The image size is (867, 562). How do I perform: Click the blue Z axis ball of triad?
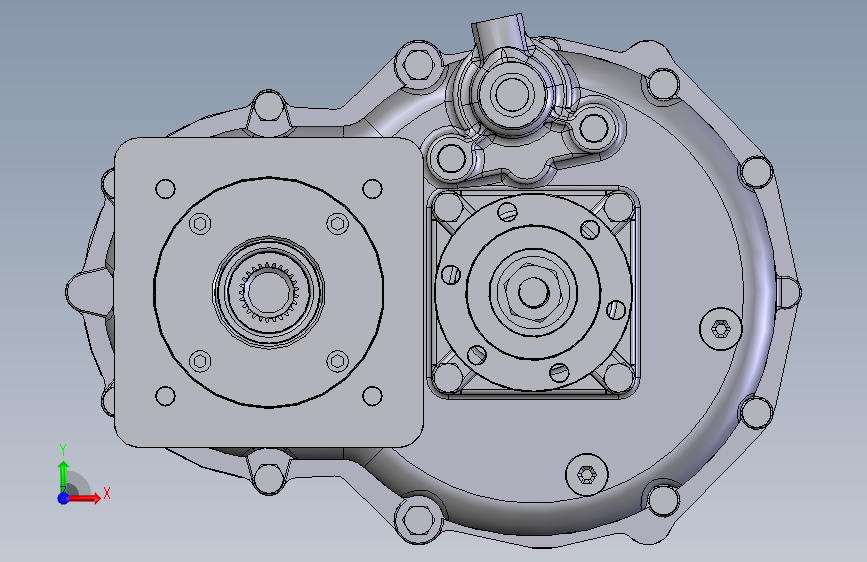click(x=64, y=498)
